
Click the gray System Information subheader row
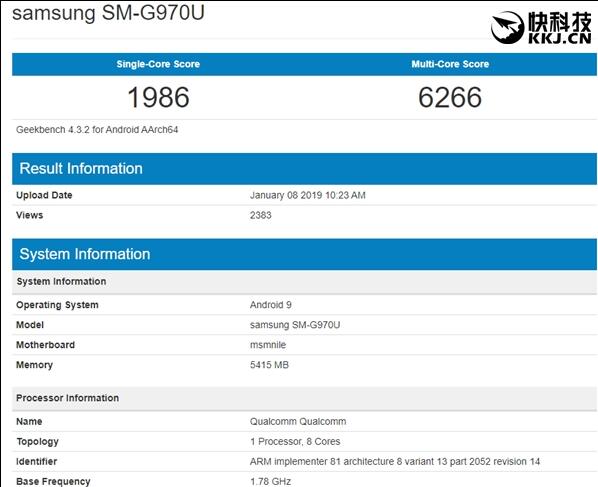click(x=304, y=282)
